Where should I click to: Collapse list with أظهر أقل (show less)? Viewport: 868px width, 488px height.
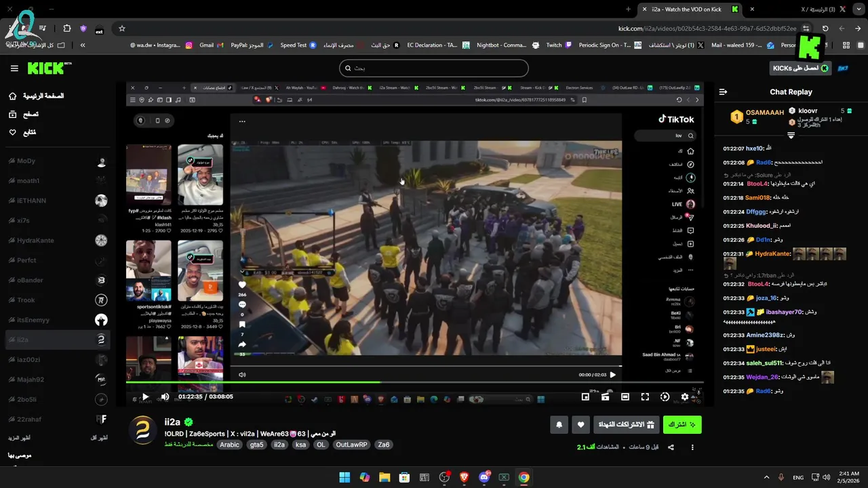click(98, 438)
